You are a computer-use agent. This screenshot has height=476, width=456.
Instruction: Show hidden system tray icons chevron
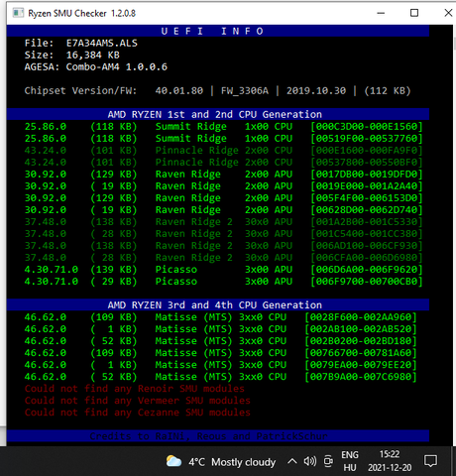click(292, 461)
